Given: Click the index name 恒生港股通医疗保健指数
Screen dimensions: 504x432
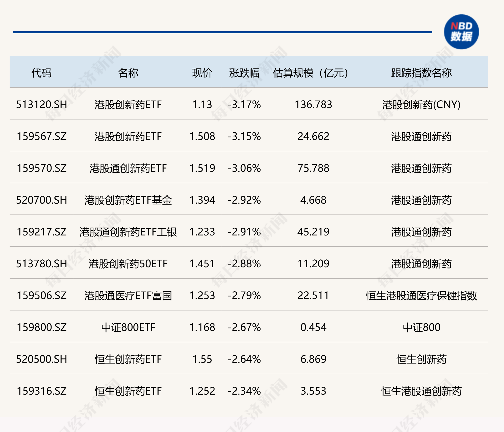Looking at the screenshot, I should [421, 295].
